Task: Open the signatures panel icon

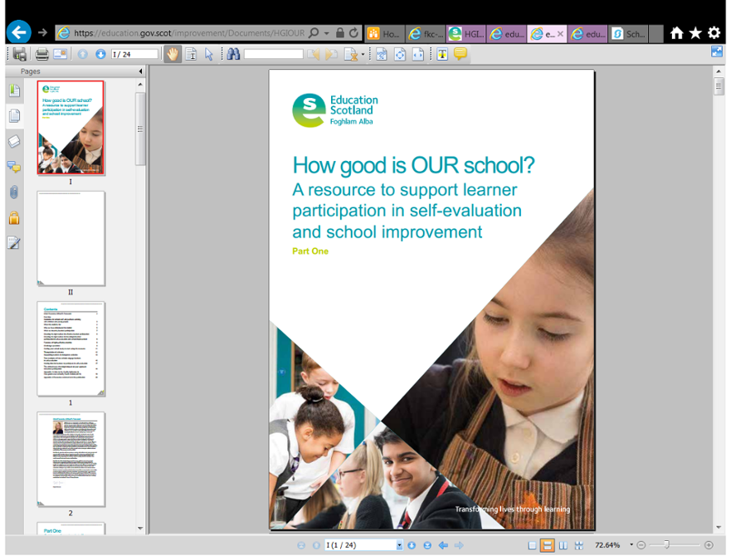Action: (14, 242)
